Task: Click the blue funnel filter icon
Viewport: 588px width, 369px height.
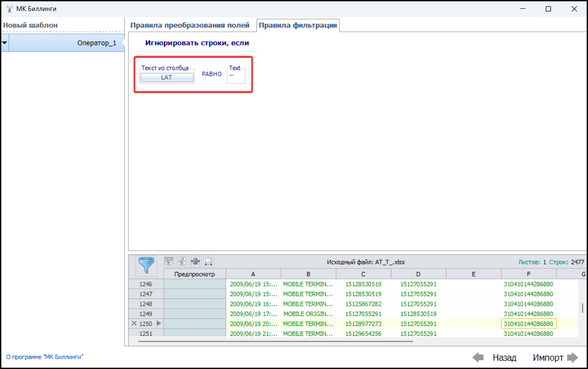Action: click(146, 265)
